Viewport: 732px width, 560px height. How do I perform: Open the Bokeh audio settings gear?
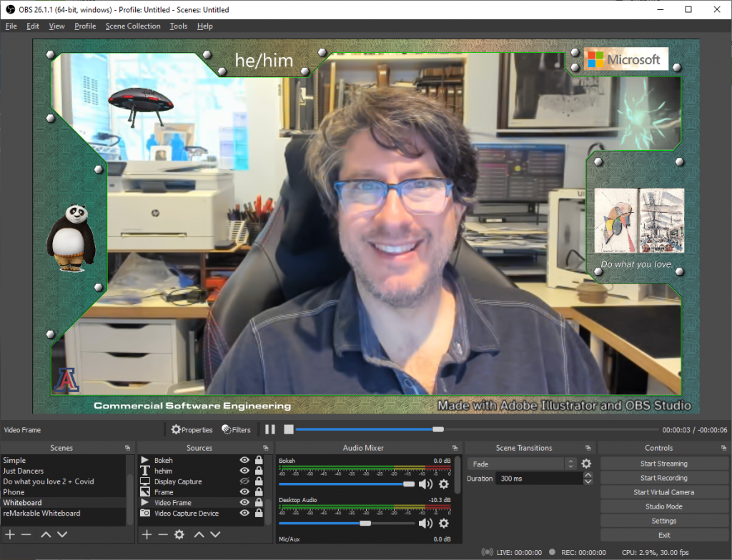click(444, 484)
